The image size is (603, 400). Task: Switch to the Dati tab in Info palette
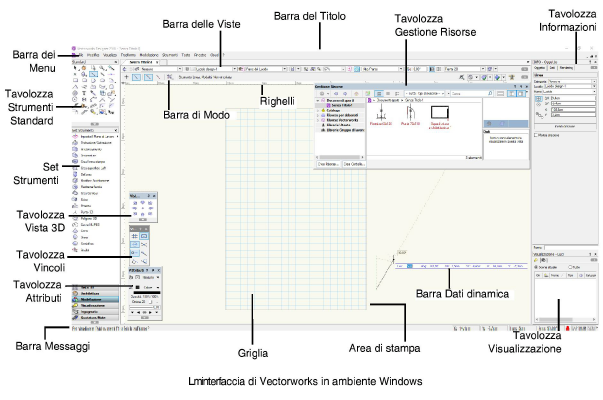[552, 68]
